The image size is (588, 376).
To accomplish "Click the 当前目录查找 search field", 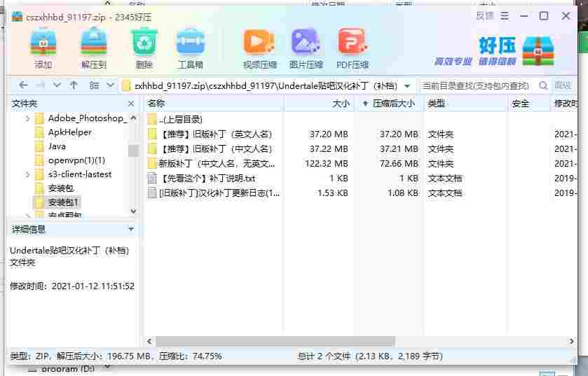I will click(x=477, y=85).
